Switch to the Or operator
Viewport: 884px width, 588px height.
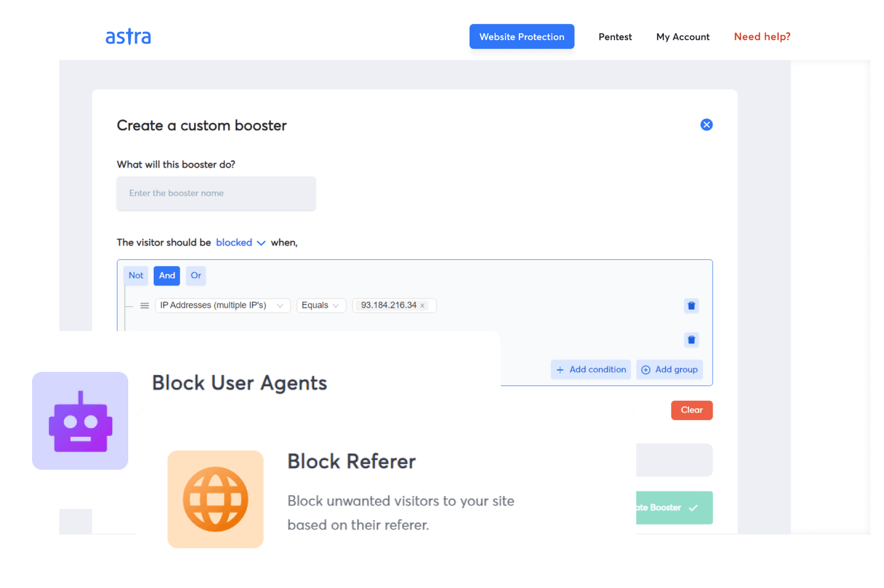tap(196, 276)
